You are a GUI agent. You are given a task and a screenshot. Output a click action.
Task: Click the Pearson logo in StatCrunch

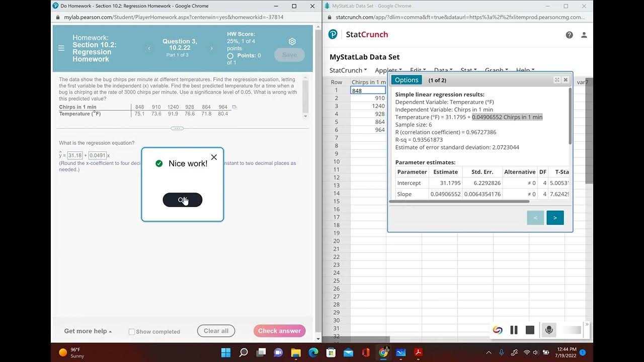[x=333, y=34]
